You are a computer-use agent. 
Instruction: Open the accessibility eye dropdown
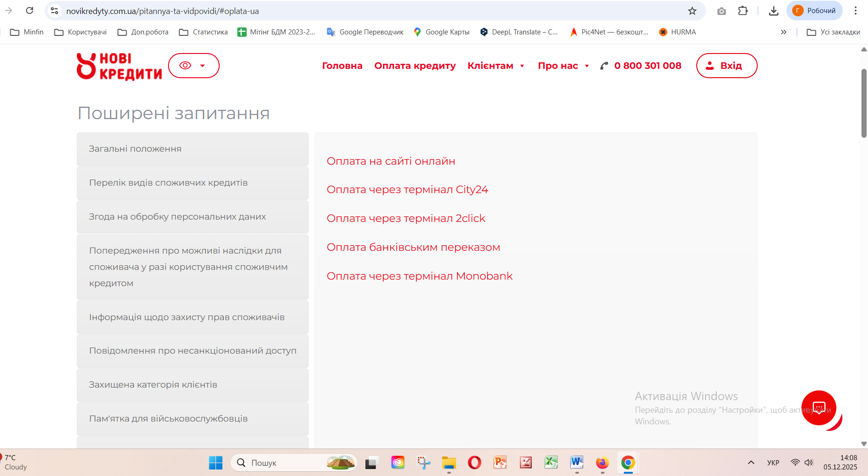[x=194, y=66]
